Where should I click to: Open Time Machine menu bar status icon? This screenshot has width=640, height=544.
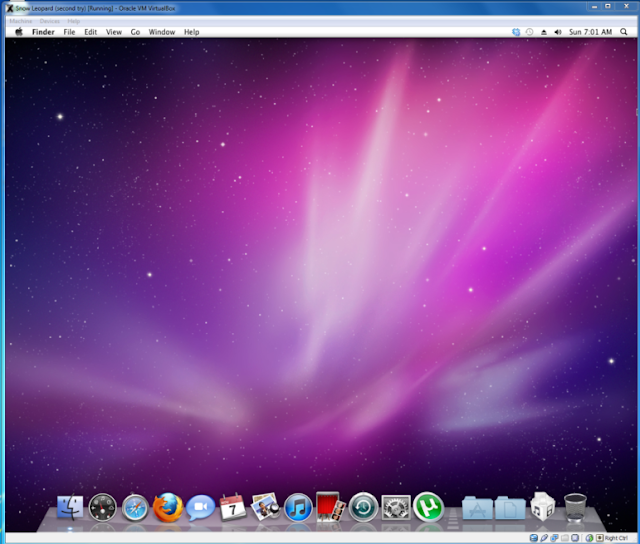(x=529, y=32)
